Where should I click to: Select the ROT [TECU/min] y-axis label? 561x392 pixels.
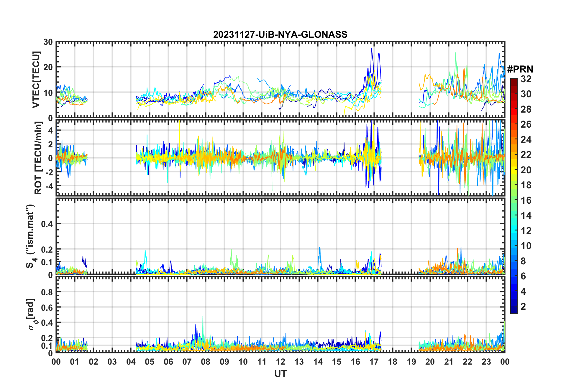click(x=38, y=158)
